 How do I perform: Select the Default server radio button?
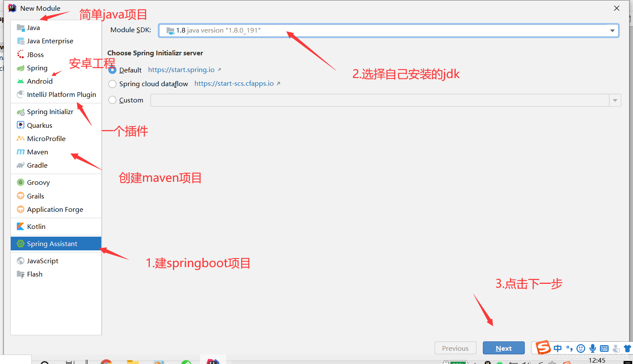[112, 70]
